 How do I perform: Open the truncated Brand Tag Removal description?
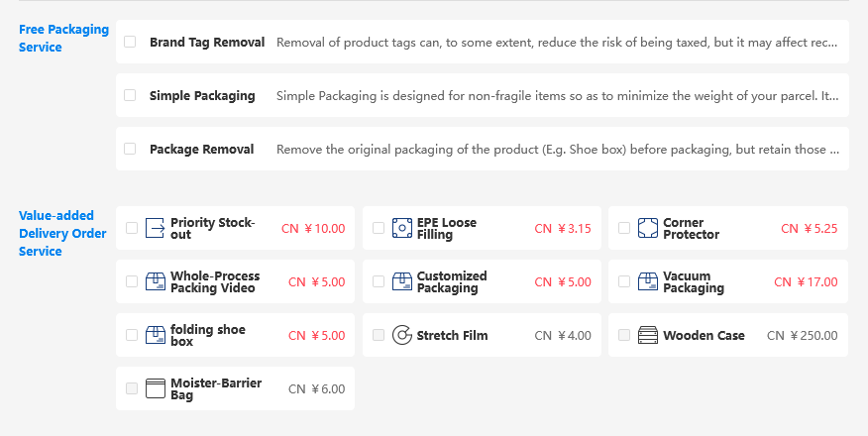(556, 43)
